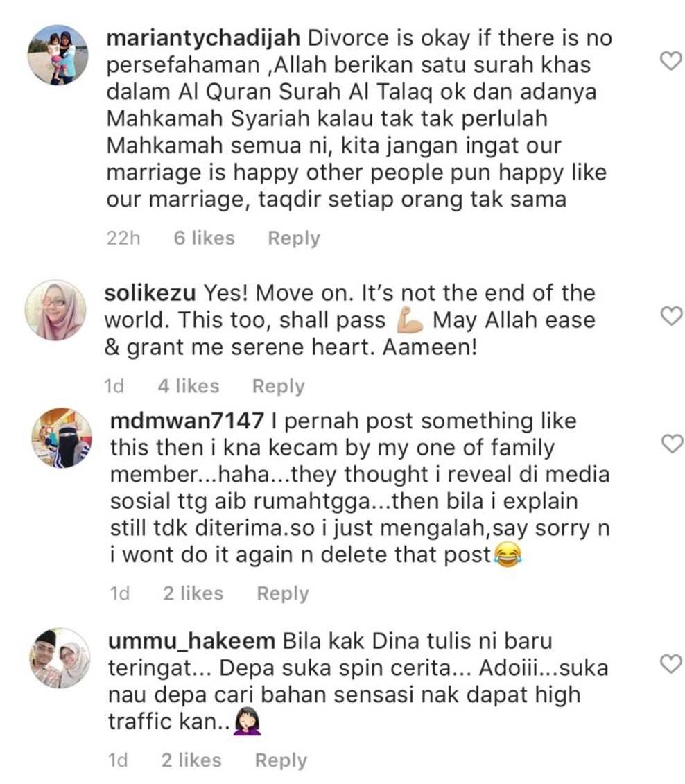Open solikezu's profile avatar
Viewport: 685px width, 784px height.
[55, 310]
